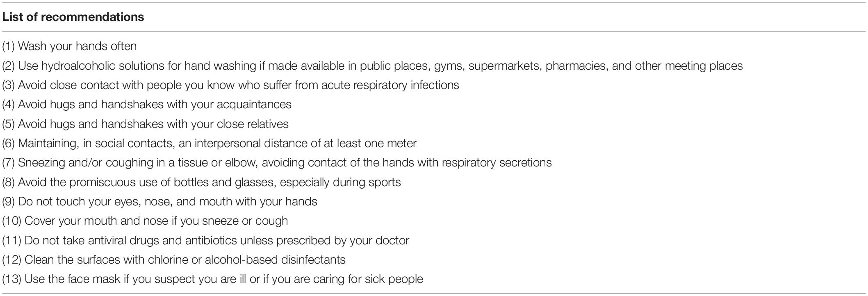Select the recommendation about acute respiratory infections
The height and width of the screenshot is (296, 868).
[231, 85]
